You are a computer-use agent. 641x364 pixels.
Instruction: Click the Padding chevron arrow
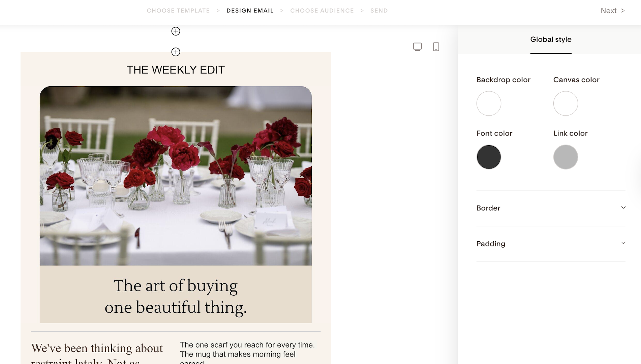pos(623,243)
